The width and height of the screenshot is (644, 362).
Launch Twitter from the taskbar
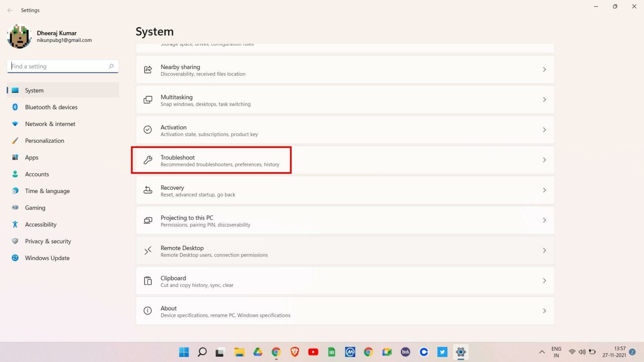(442, 352)
